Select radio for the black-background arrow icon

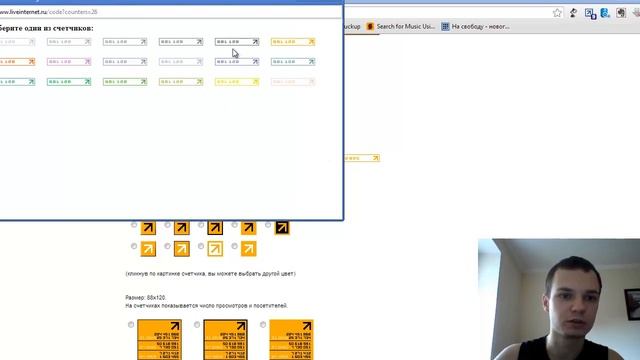[268, 225]
